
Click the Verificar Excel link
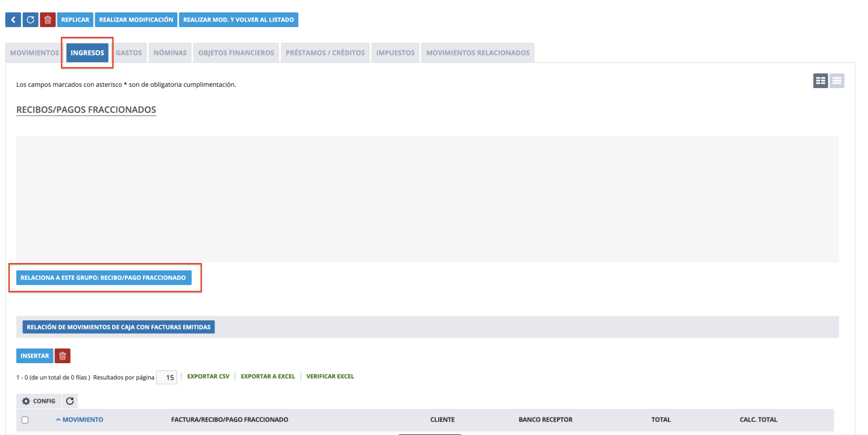330,376
